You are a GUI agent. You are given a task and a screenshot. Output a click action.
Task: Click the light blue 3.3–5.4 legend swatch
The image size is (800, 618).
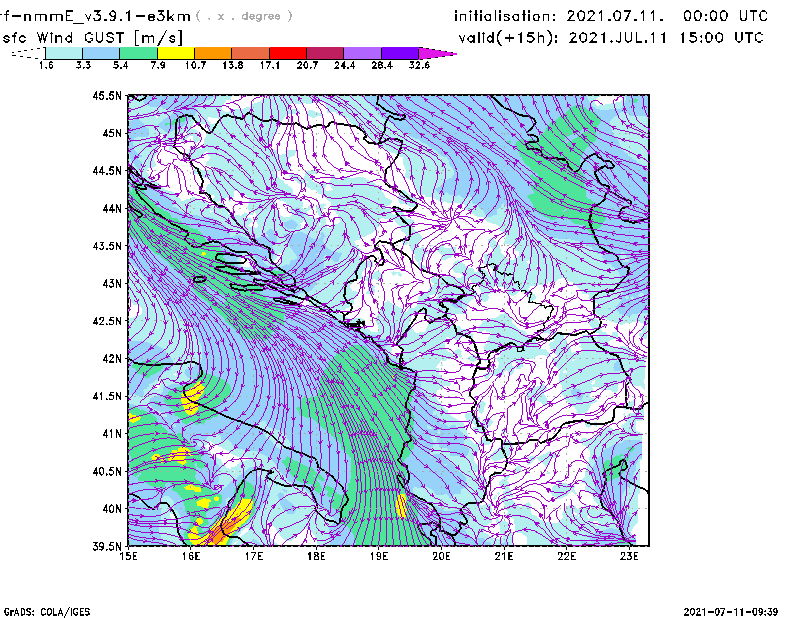tap(101, 53)
